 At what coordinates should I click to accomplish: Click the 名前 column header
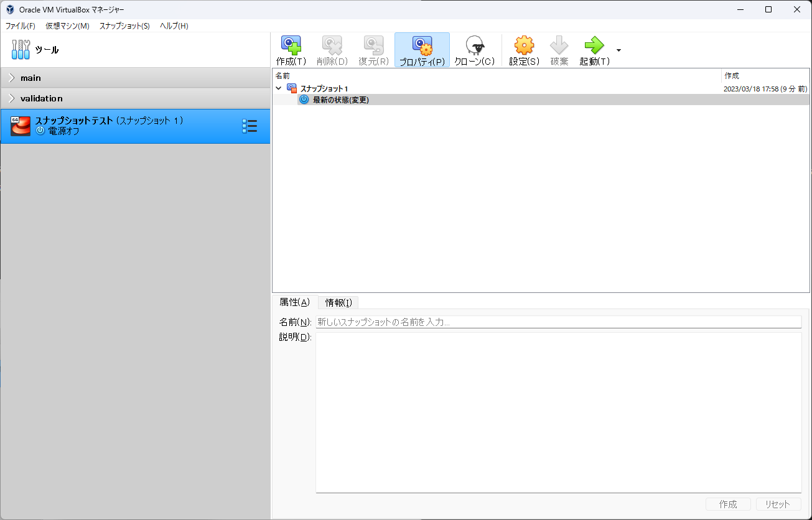497,75
